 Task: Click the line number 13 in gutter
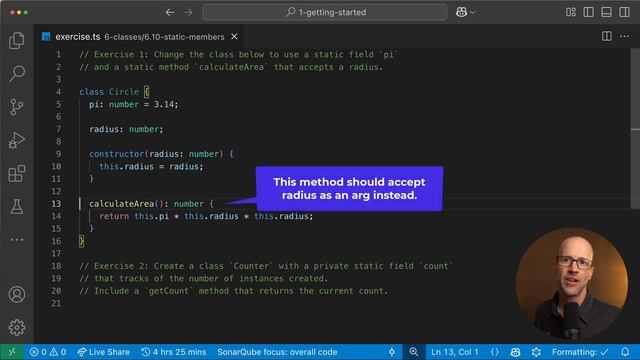point(56,204)
